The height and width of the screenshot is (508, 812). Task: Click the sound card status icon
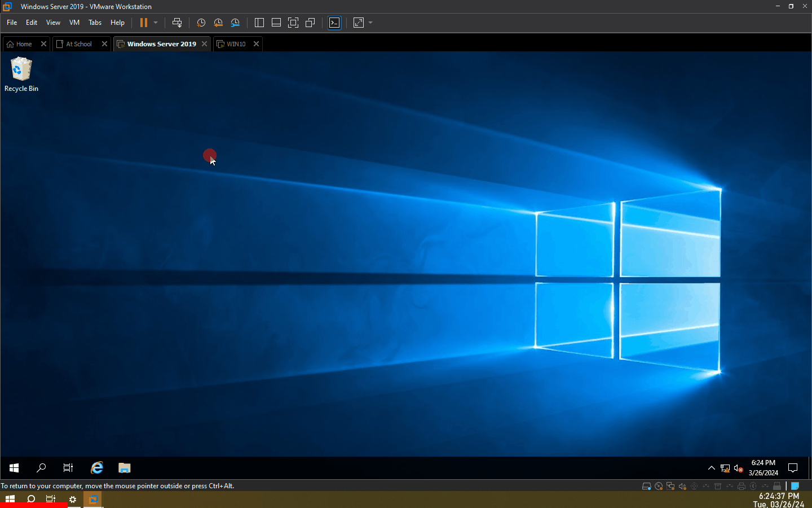[x=682, y=486]
